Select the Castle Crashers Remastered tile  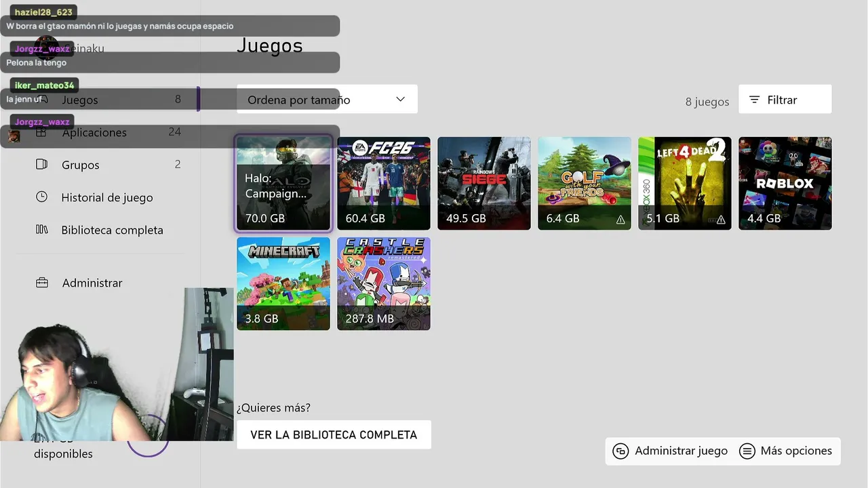(x=384, y=283)
